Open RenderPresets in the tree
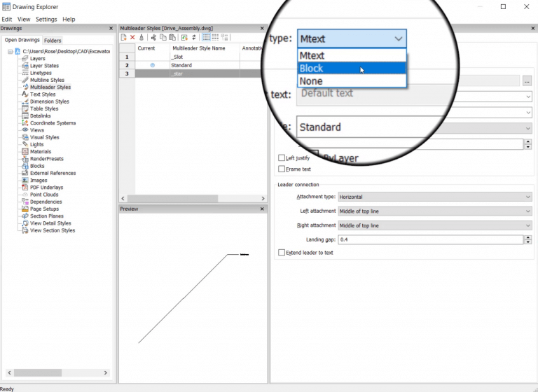Screen dimensions: 538x392 tap(47, 159)
